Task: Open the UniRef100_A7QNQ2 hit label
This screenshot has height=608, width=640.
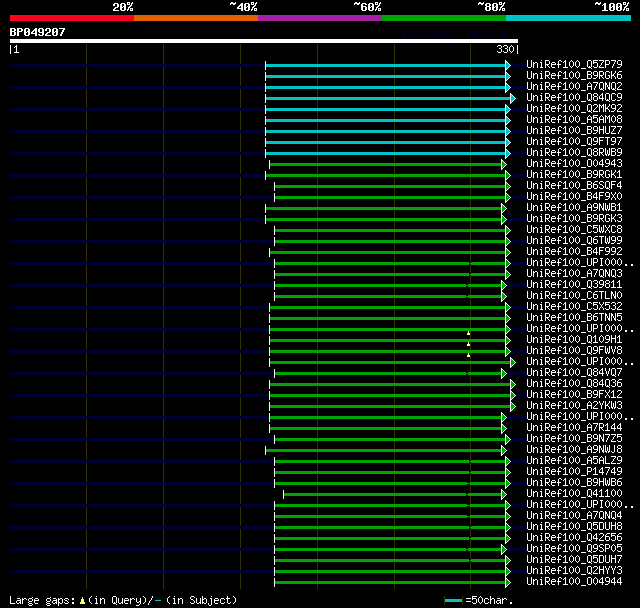Action: point(574,87)
